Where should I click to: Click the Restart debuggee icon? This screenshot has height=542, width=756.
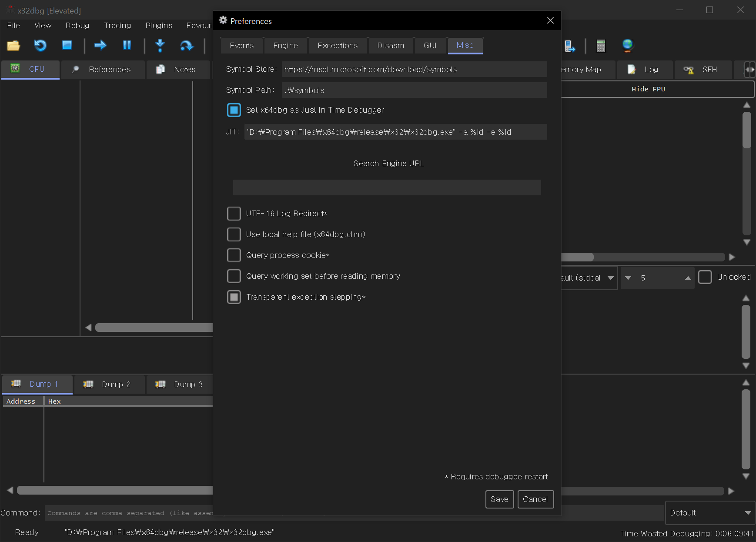40,45
